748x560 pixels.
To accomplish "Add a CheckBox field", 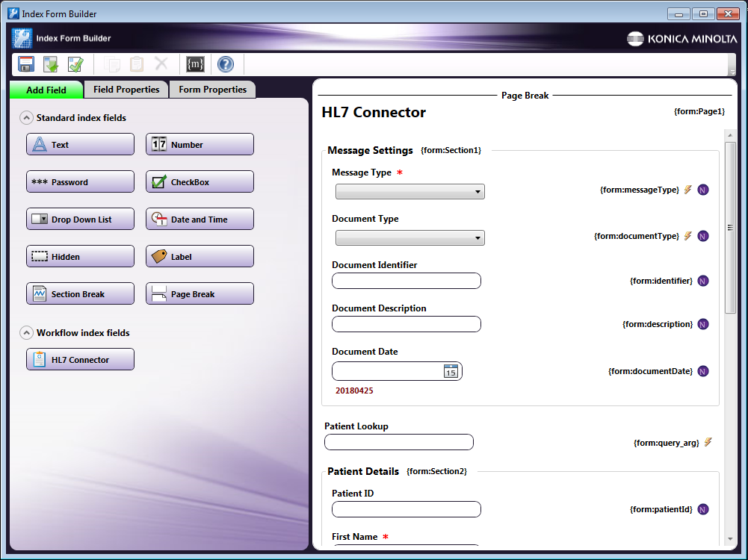I will coord(200,181).
